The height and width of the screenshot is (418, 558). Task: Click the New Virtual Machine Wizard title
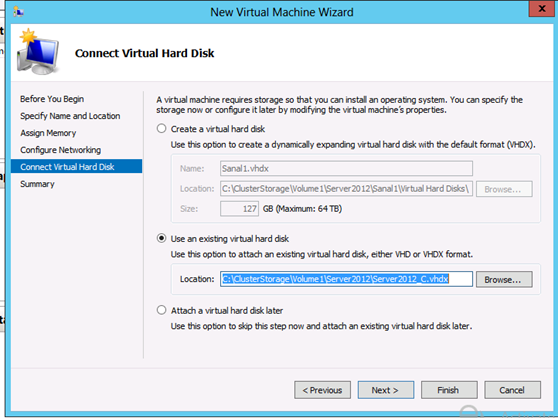281,12
